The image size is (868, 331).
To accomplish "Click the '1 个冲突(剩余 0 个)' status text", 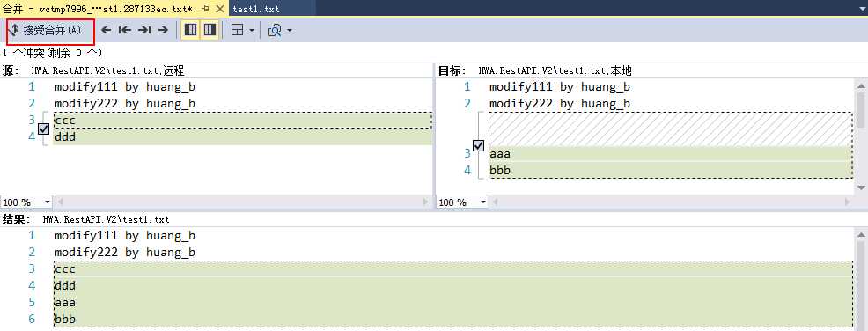I will (53, 53).
